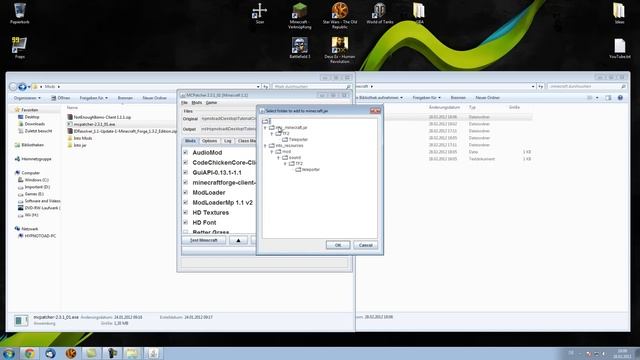The width and height of the screenshot is (640, 360).
Task: Go back using the left Explorer back arrow
Action: pos(13,87)
